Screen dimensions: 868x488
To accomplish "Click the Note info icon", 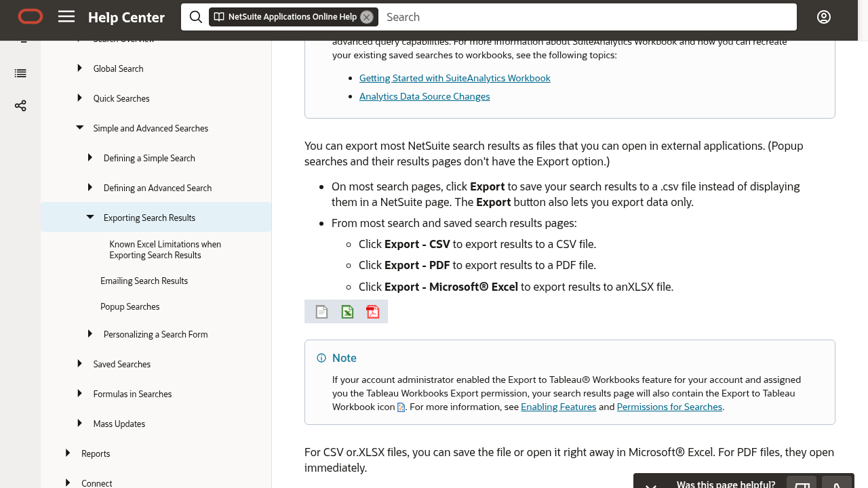I will [321, 358].
